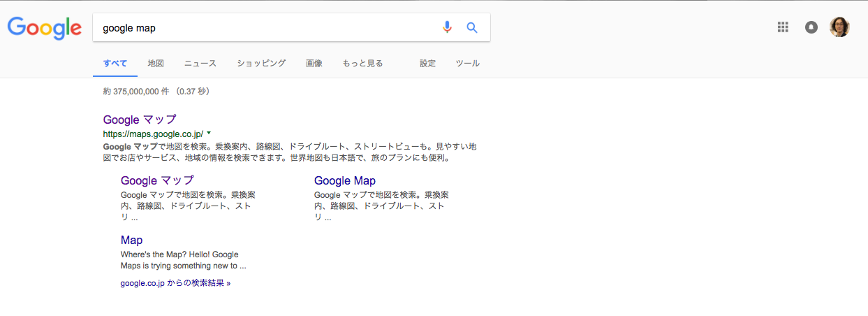The width and height of the screenshot is (868, 316).
Task: Open the Google マップ sitelink
Action: click(157, 180)
